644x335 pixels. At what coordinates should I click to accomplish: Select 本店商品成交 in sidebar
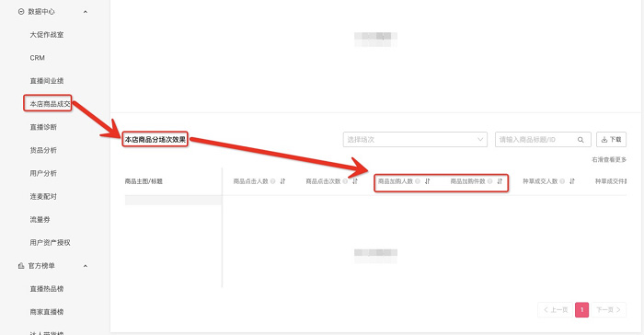click(50, 104)
